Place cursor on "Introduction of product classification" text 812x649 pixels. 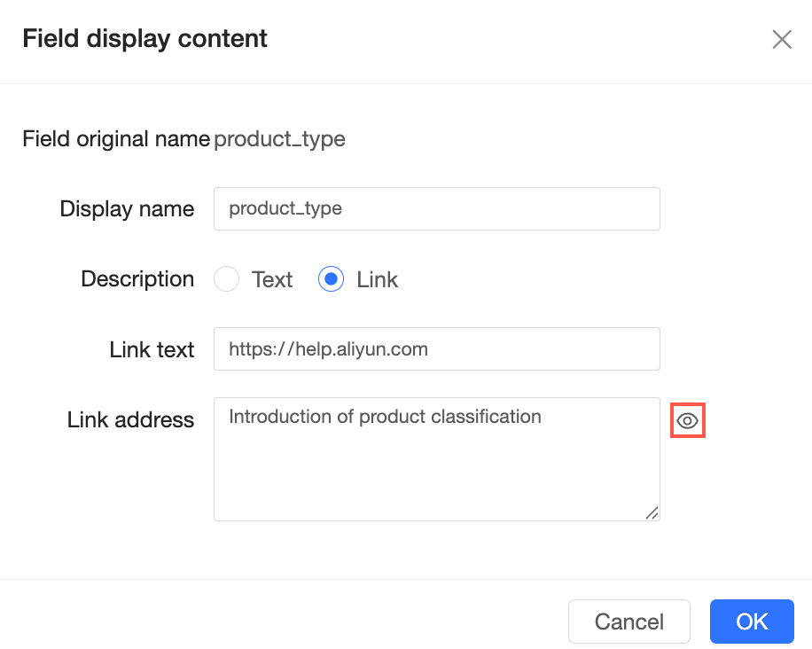click(385, 417)
